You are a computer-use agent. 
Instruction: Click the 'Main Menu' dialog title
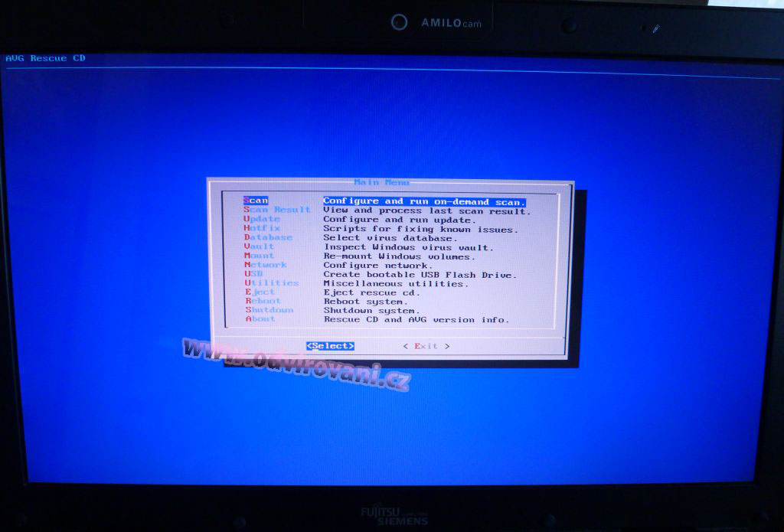tap(381, 182)
